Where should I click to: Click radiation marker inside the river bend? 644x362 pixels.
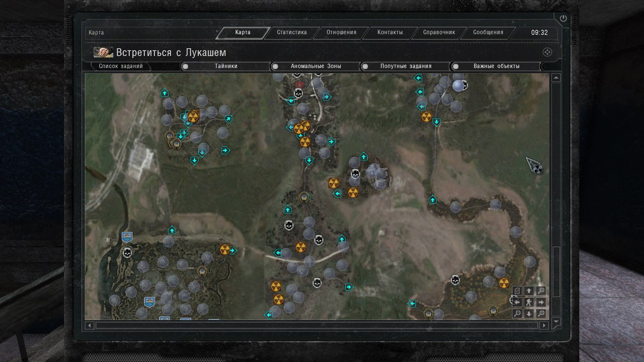tap(504, 283)
